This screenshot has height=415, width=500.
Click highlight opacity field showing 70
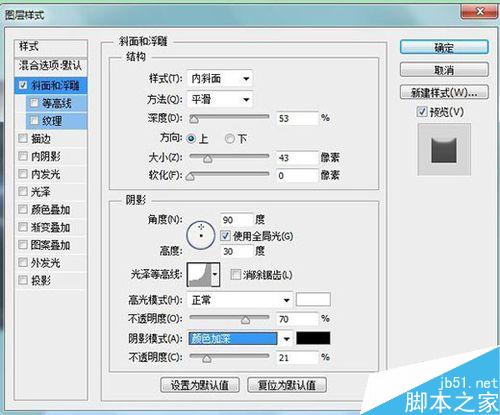click(x=297, y=319)
